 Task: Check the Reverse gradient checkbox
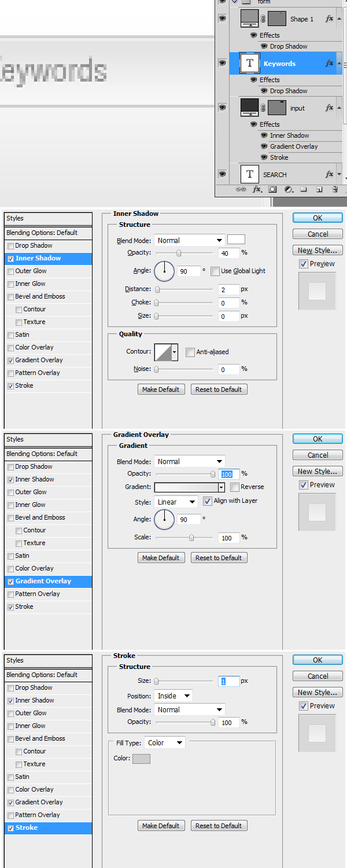[235, 487]
